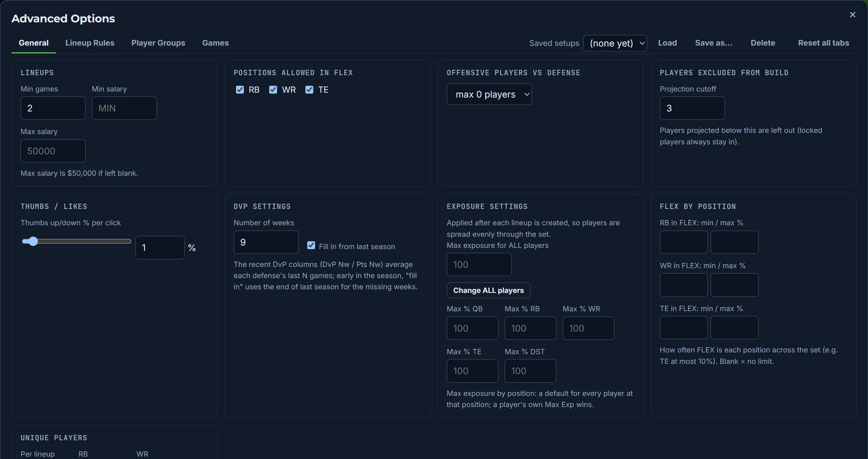Image resolution: width=868 pixels, height=459 pixels.
Task: Open the Saved setups dropdown
Action: tap(615, 43)
